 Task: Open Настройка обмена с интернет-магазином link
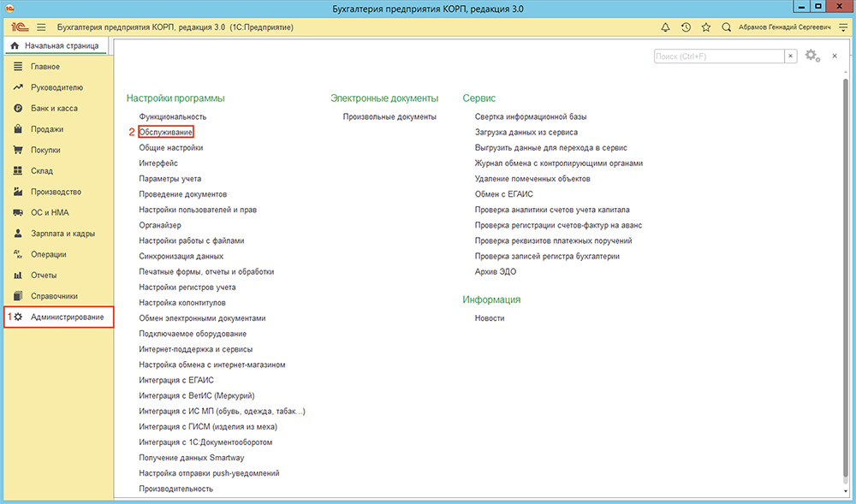point(212,365)
